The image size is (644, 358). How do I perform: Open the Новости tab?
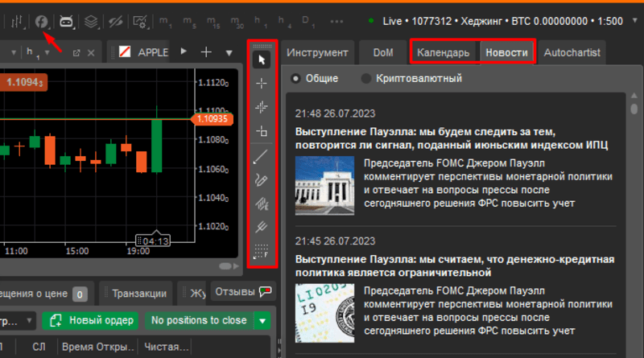tap(506, 52)
